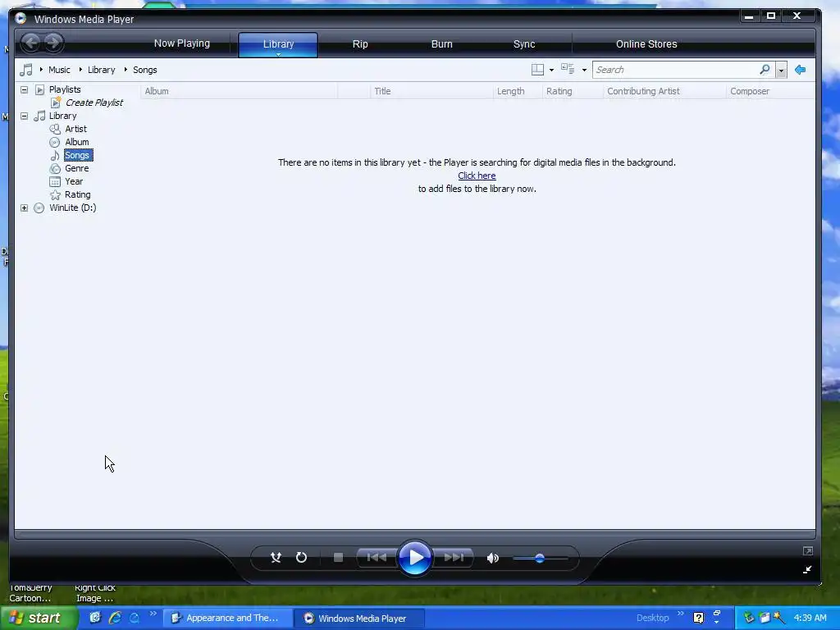Open the Layout options icon
The width and height of the screenshot is (840, 630).
pyautogui.click(x=537, y=70)
